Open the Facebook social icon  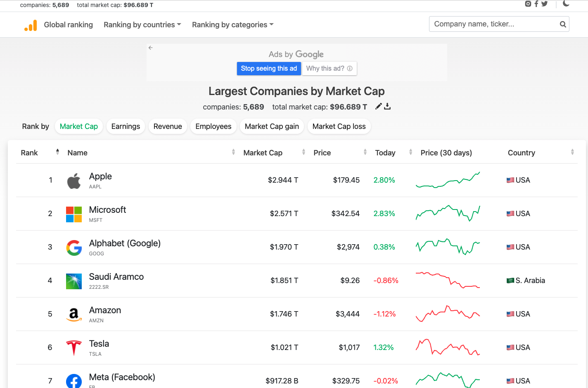(x=536, y=4)
